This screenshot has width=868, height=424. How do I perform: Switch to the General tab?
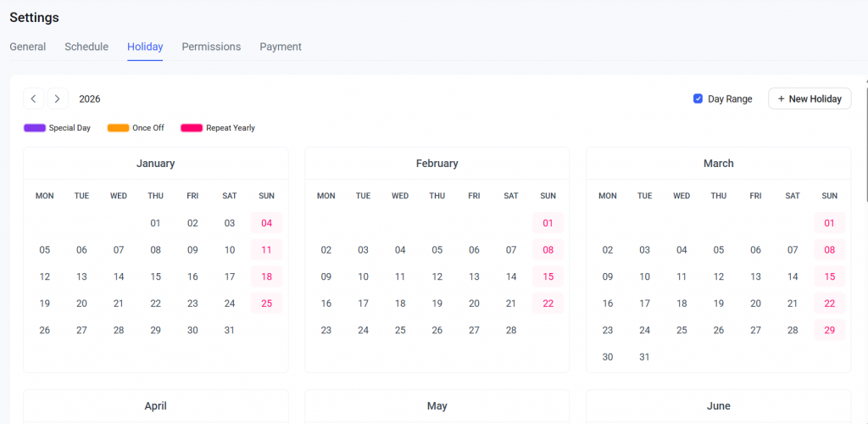(28, 47)
